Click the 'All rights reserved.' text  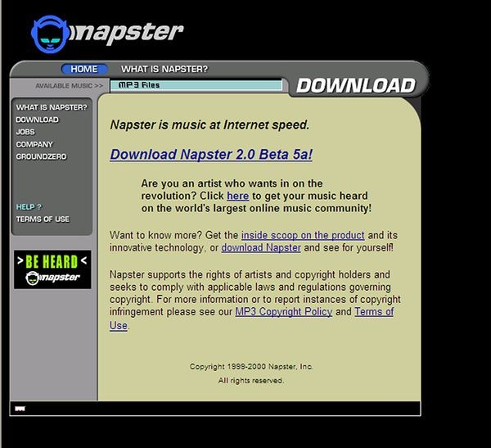point(251,381)
